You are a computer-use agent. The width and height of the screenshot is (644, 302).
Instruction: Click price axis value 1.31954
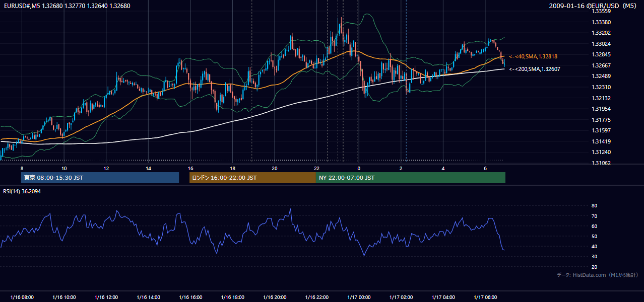coord(601,109)
